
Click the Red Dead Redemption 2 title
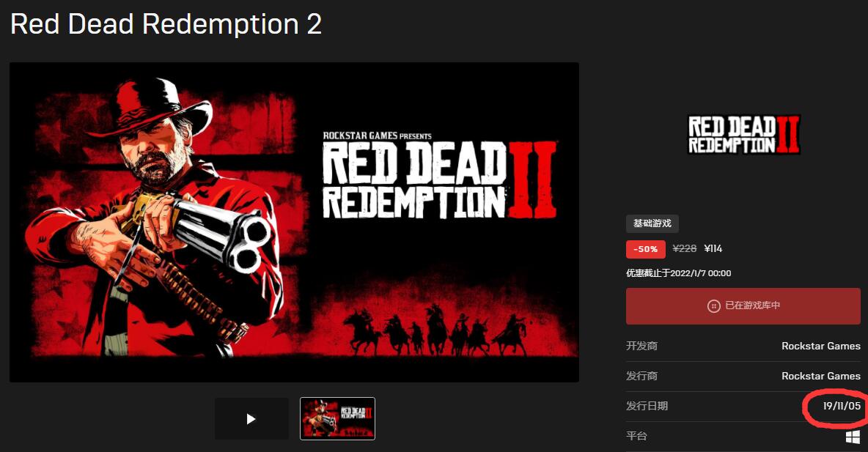(x=166, y=24)
